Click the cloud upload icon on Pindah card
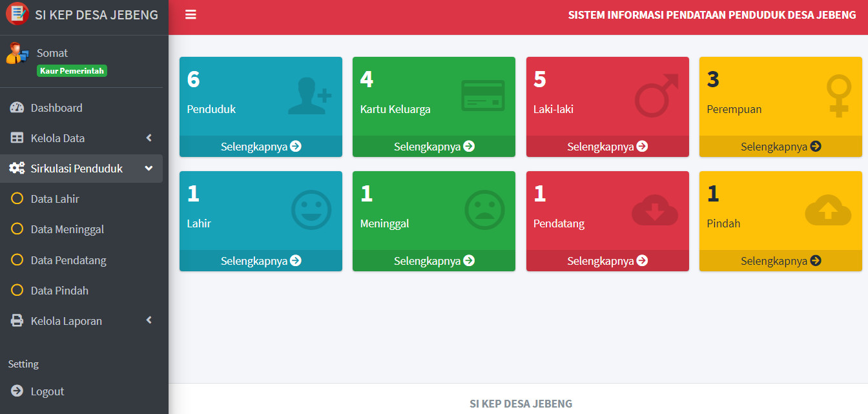The height and width of the screenshot is (414, 868). coord(829,211)
